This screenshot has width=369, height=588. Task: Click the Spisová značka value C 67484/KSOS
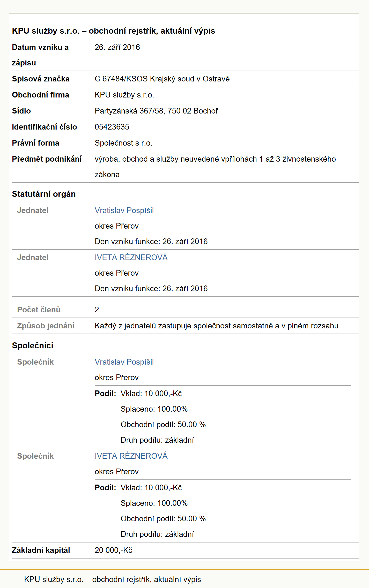[x=162, y=79]
